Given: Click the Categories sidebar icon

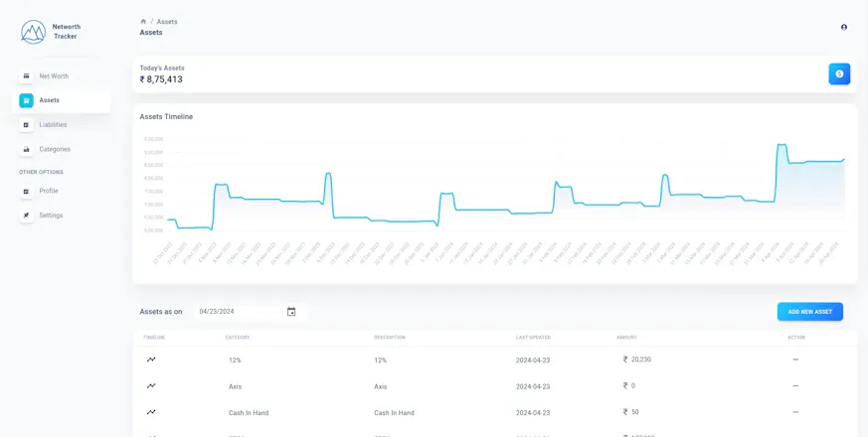Looking at the screenshot, I should coord(26,149).
